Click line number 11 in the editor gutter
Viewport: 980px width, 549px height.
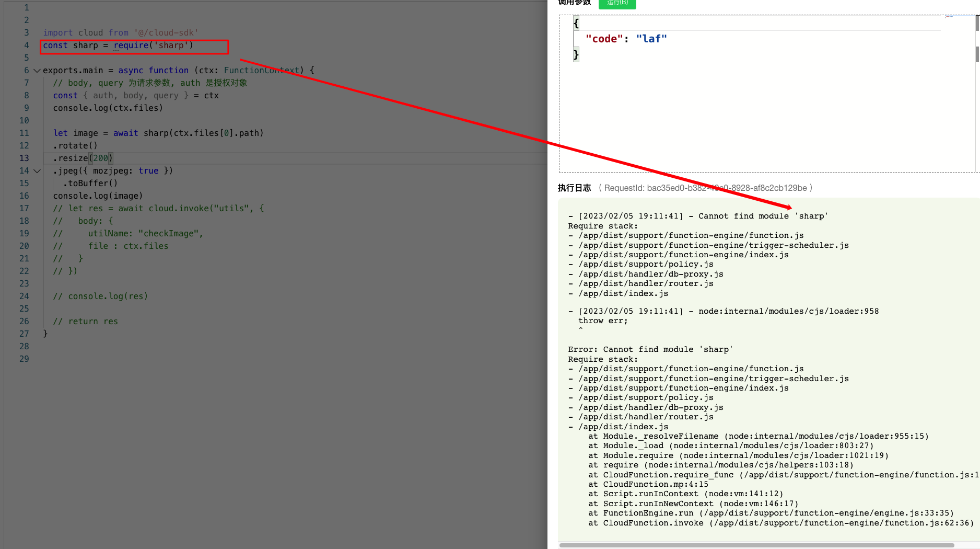click(x=24, y=133)
